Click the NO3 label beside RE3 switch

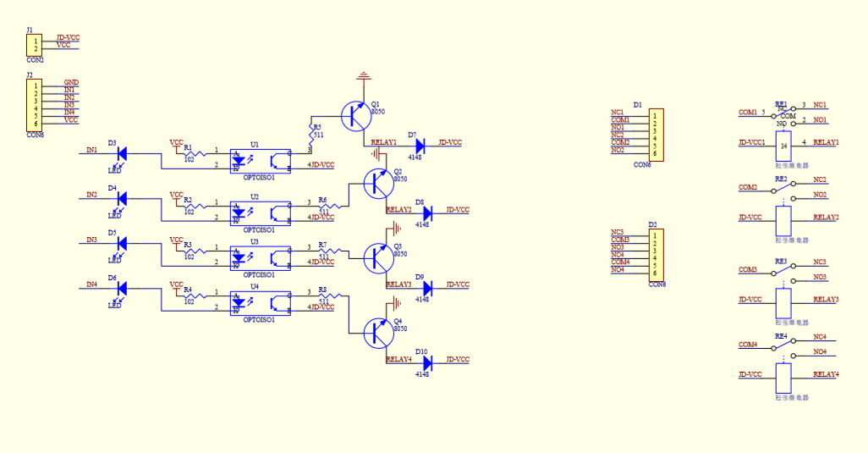[x=820, y=277]
